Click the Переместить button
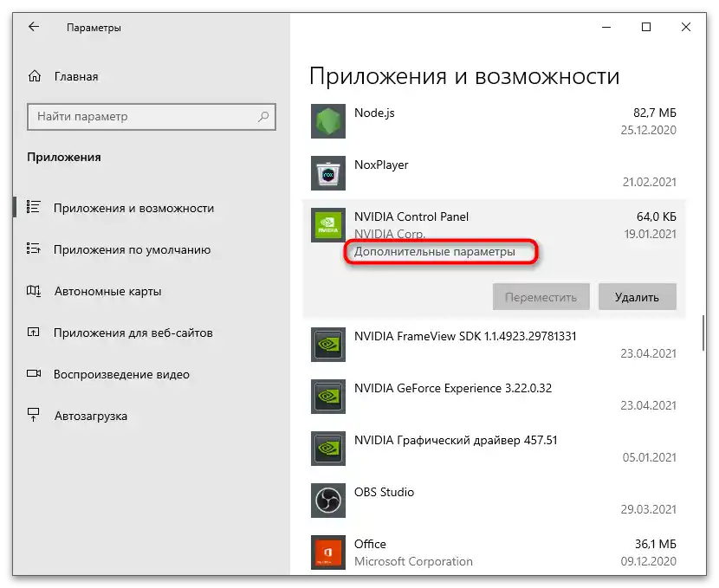719x588 pixels. [541, 297]
